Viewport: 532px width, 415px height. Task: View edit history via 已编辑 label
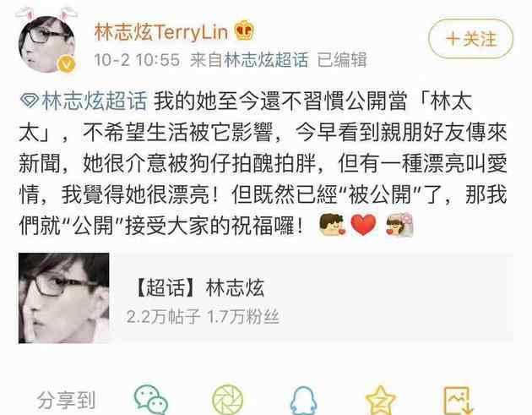(342, 60)
